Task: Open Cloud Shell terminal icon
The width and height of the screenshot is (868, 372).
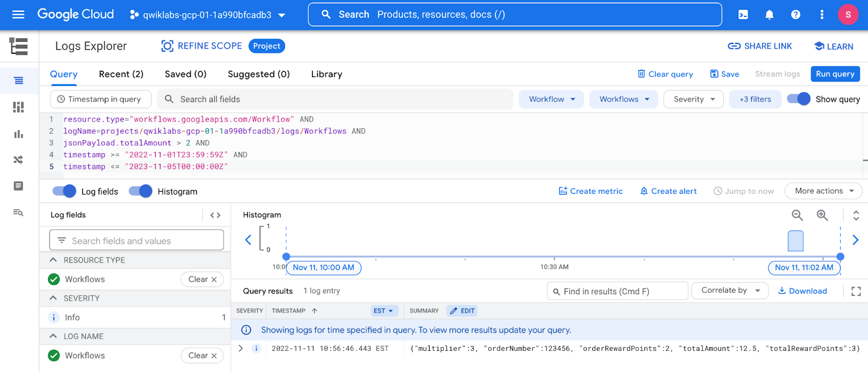Action: pos(743,15)
